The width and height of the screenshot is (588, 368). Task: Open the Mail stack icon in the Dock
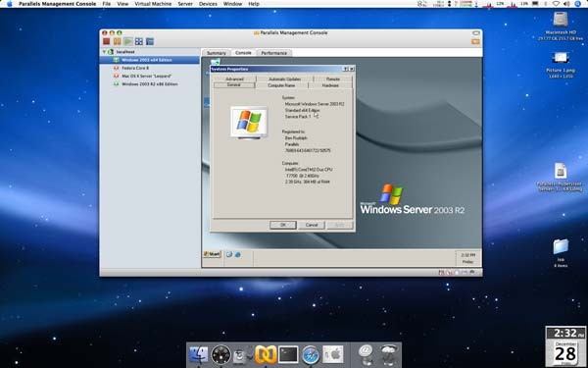click(366, 354)
